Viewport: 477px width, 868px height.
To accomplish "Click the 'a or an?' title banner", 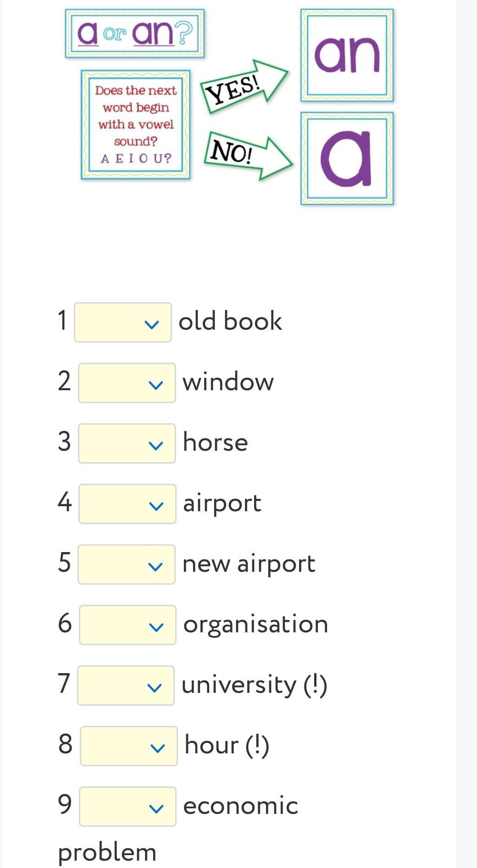I will coord(135,33).
